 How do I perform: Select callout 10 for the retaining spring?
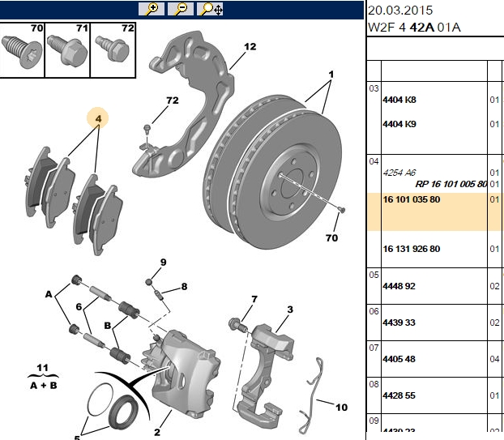[x=341, y=408]
